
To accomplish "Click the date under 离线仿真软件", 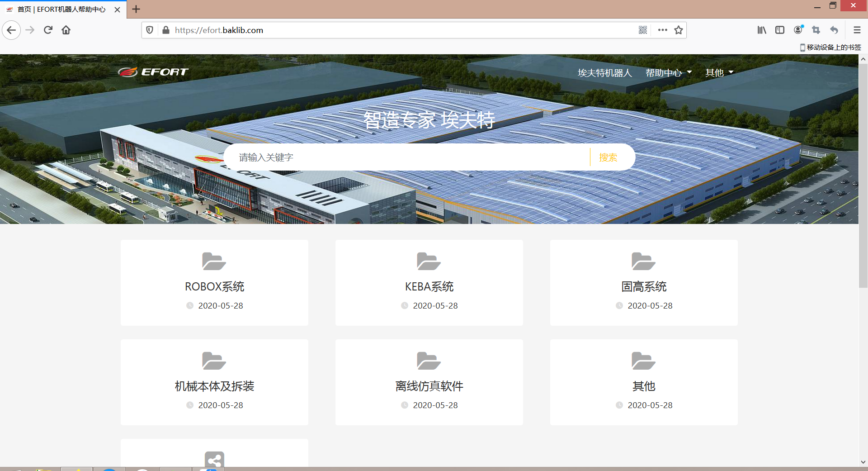I will [435, 405].
